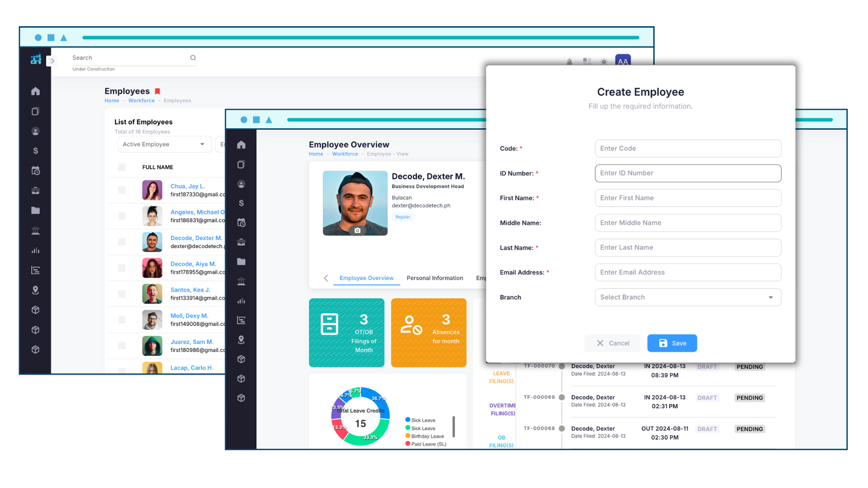
Task: Click the ID Number input field
Action: (688, 173)
